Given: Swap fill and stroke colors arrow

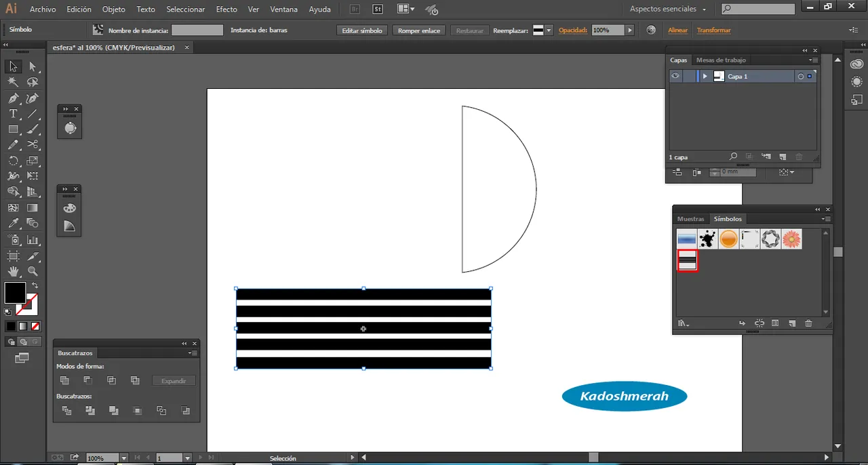Looking at the screenshot, I should pos(35,285).
